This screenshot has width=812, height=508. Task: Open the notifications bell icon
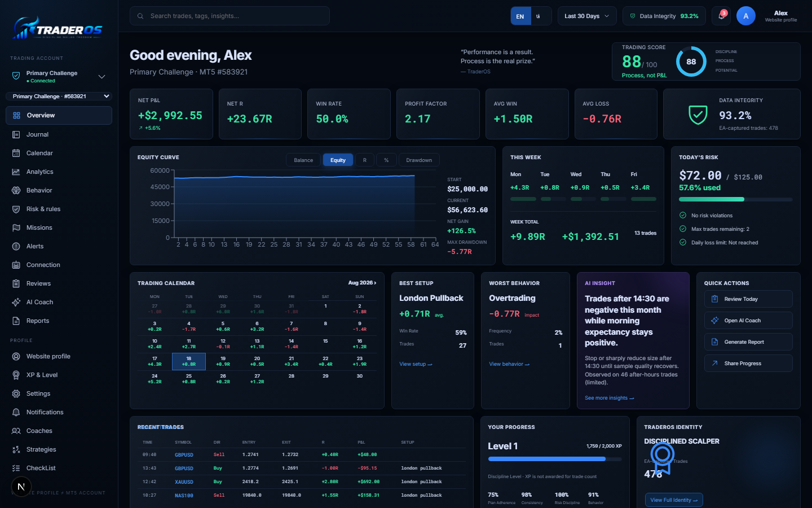[x=721, y=16]
